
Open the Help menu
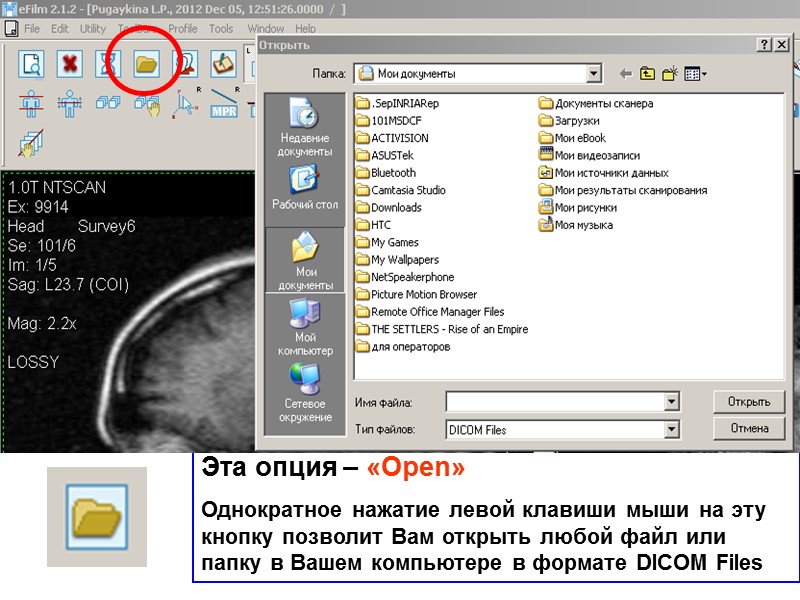305,29
